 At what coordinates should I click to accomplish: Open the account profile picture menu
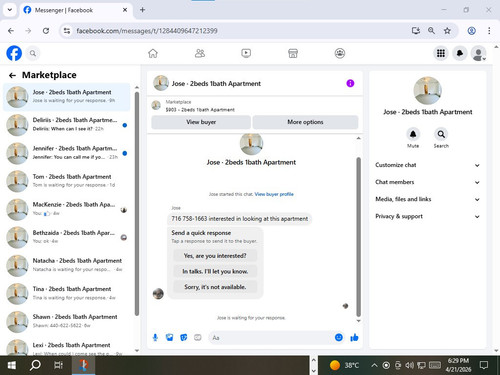point(479,54)
